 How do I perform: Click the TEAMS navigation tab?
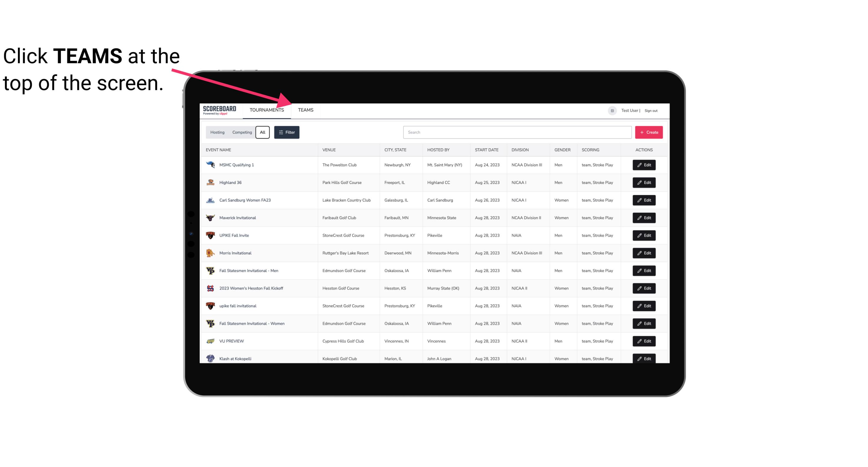click(305, 110)
